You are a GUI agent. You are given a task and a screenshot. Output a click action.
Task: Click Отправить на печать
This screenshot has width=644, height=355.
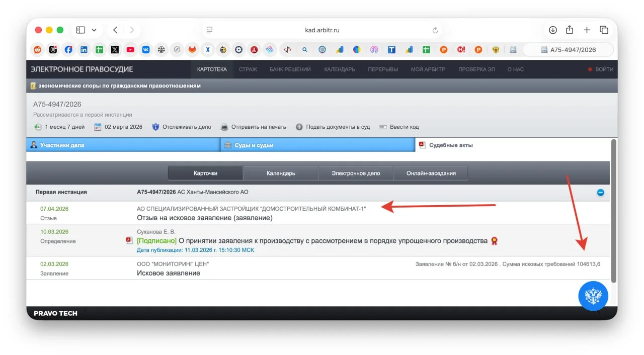[x=260, y=127]
